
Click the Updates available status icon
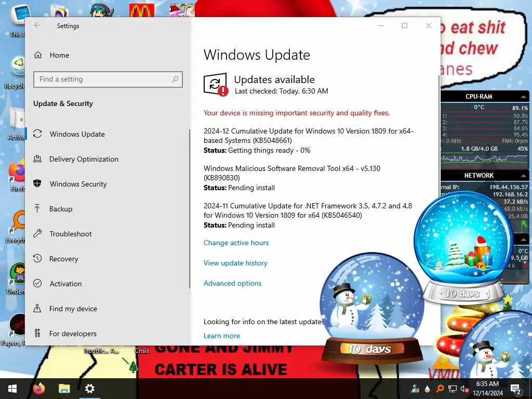tap(216, 85)
